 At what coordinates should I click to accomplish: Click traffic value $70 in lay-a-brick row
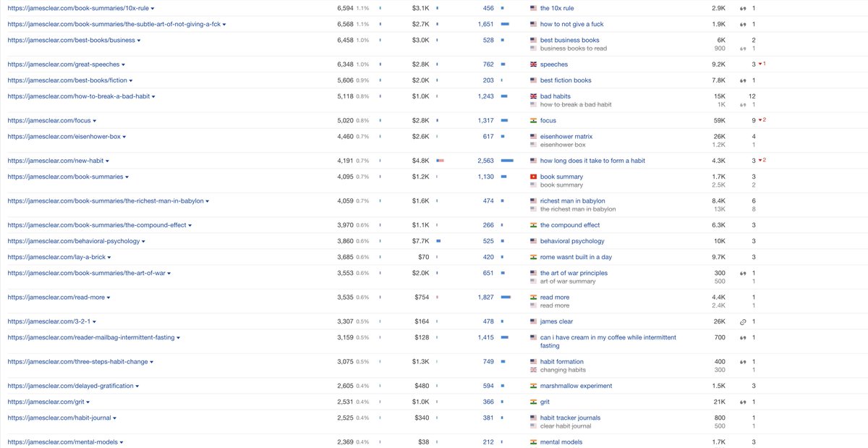click(x=423, y=257)
